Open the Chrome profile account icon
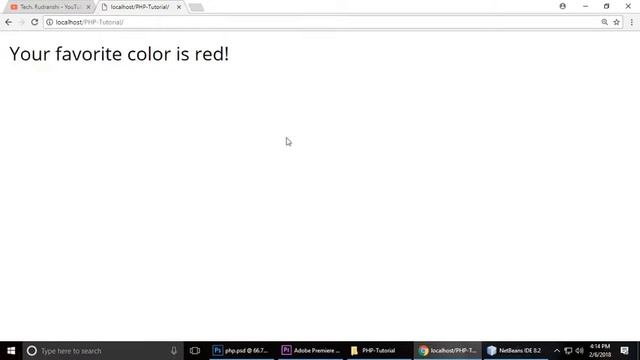 (562, 6)
